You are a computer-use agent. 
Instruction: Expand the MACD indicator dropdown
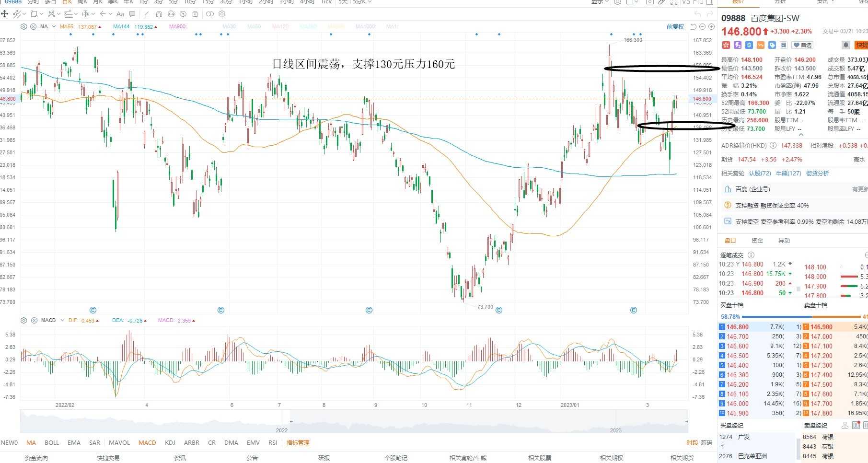click(x=62, y=320)
